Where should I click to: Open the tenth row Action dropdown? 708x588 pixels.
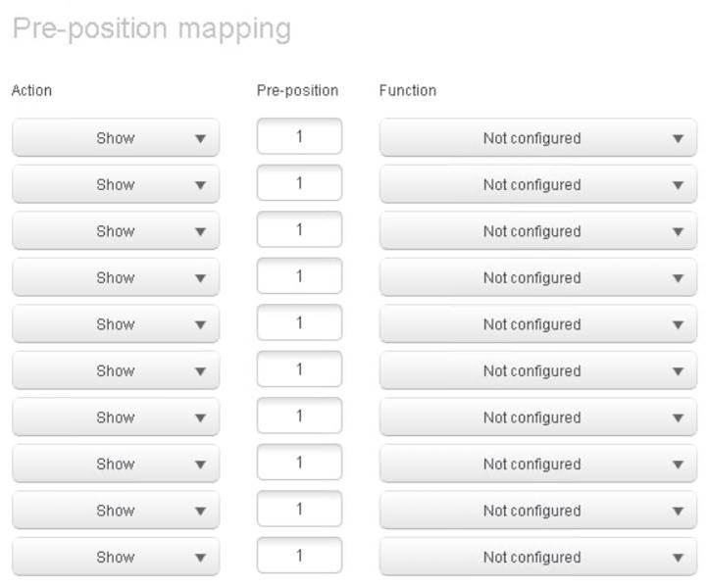coord(116,557)
